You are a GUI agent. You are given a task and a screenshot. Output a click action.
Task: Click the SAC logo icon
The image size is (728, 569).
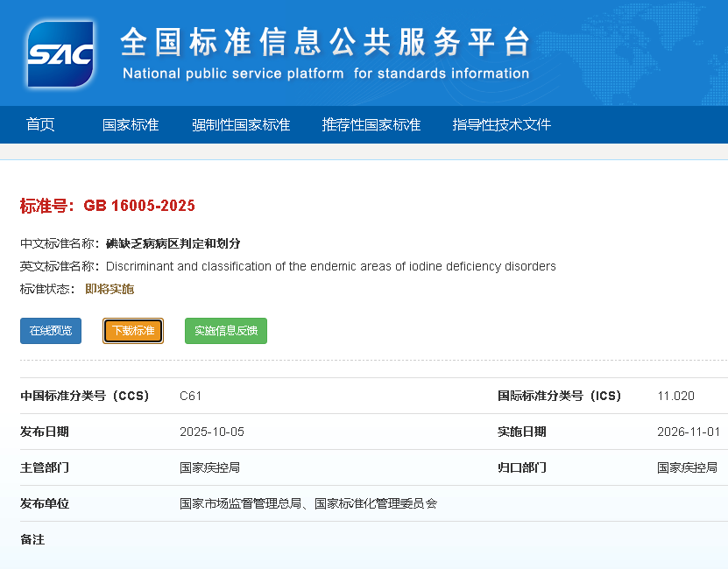[x=60, y=54]
